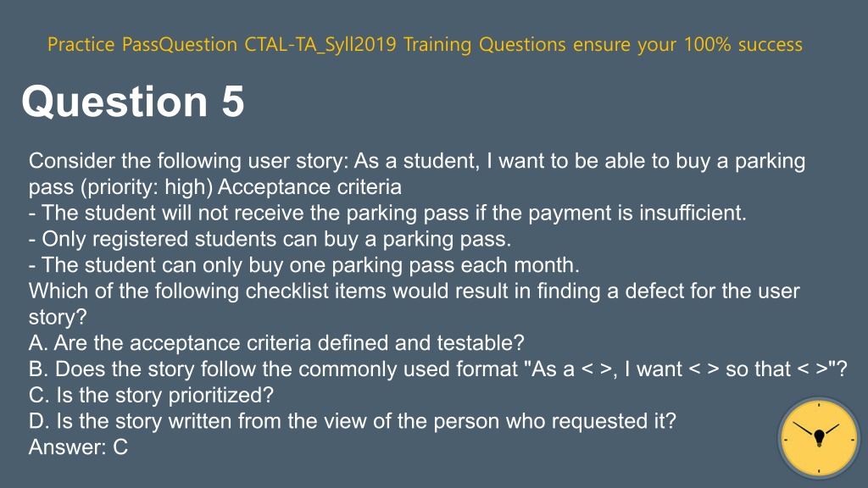Select answer option A about acceptance criteria

[x=276, y=343]
